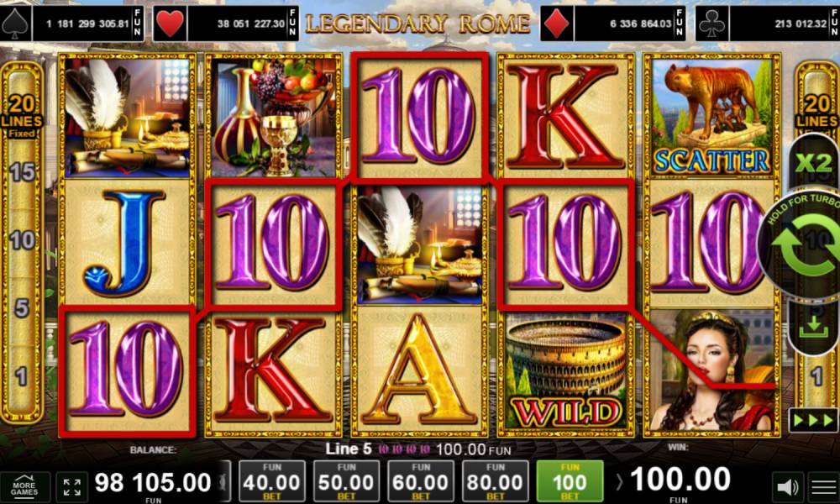Image resolution: width=840 pixels, height=504 pixels.
Task: Select the 40.00 bet button
Action: pyautogui.click(x=271, y=481)
